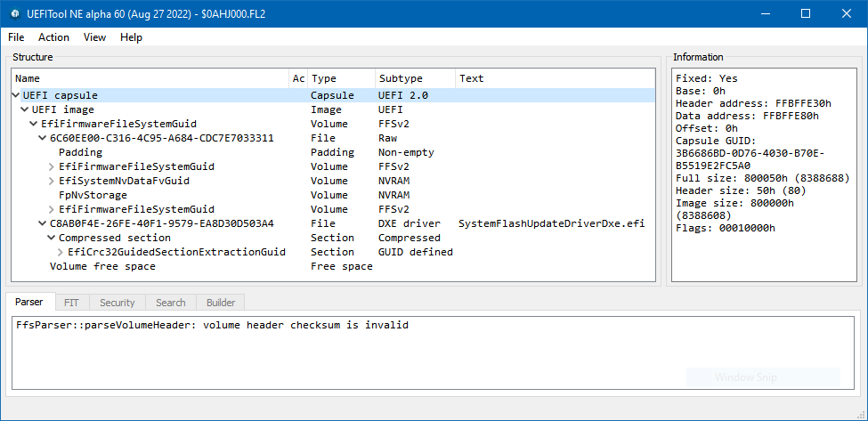
Task: Click the Name column header
Action: pos(150,78)
